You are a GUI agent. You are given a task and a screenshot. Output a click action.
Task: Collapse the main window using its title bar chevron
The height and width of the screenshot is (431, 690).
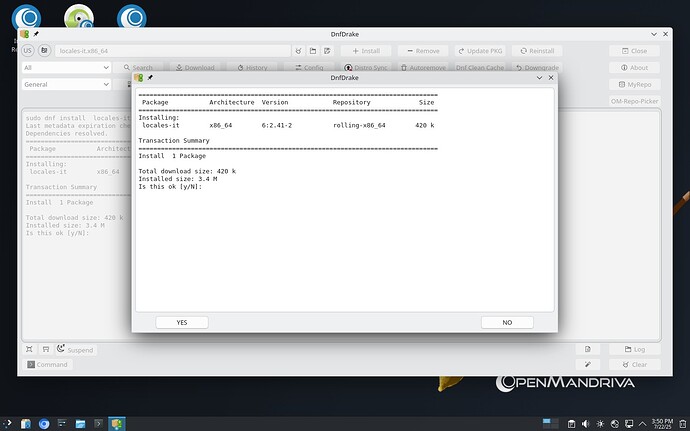tap(653, 34)
